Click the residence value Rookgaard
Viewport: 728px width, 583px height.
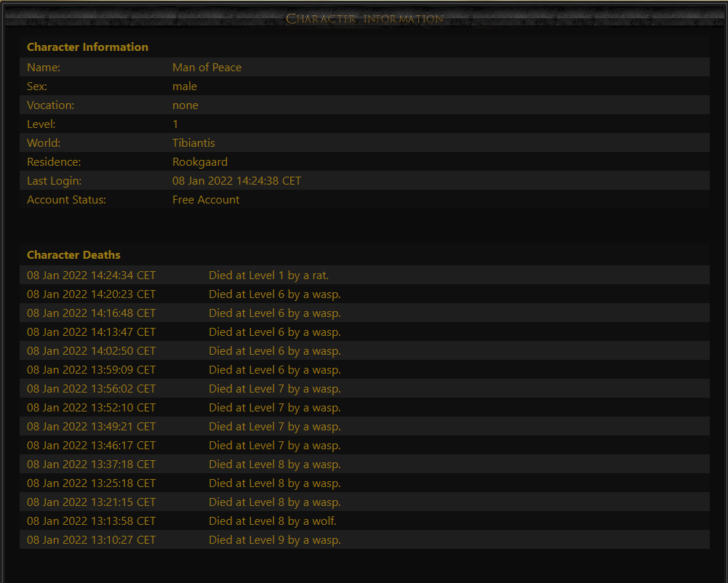tap(199, 162)
